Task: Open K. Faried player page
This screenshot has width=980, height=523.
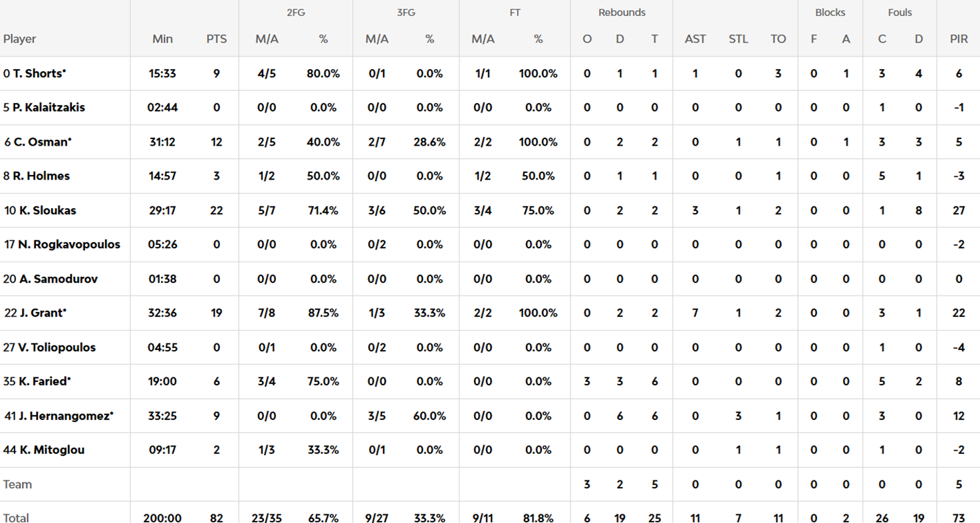Action: (43, 382)
